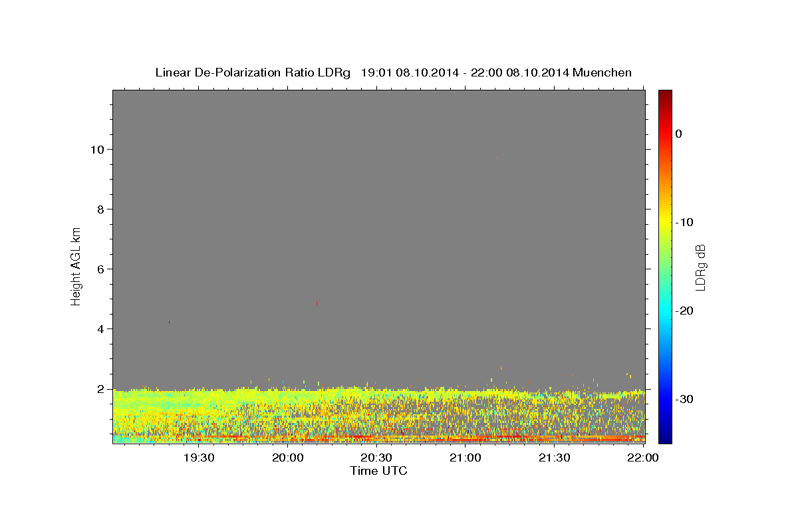798x532 pixels.
Task: Click the start date '19:01 08.10.2014' in the title
Action: pos(410,72)
